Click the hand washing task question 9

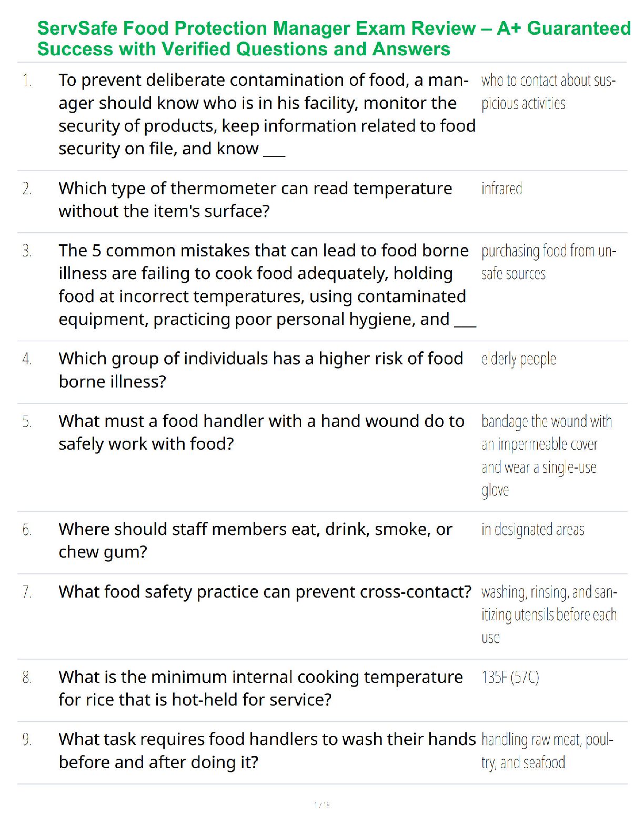pyautogui.click(x=267, y=751)
